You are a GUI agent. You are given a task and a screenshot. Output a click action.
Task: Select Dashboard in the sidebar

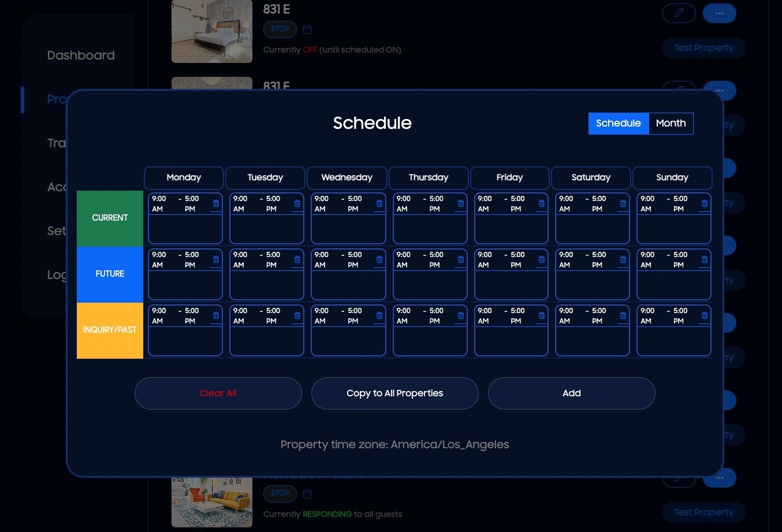click(x=80, y=55)
